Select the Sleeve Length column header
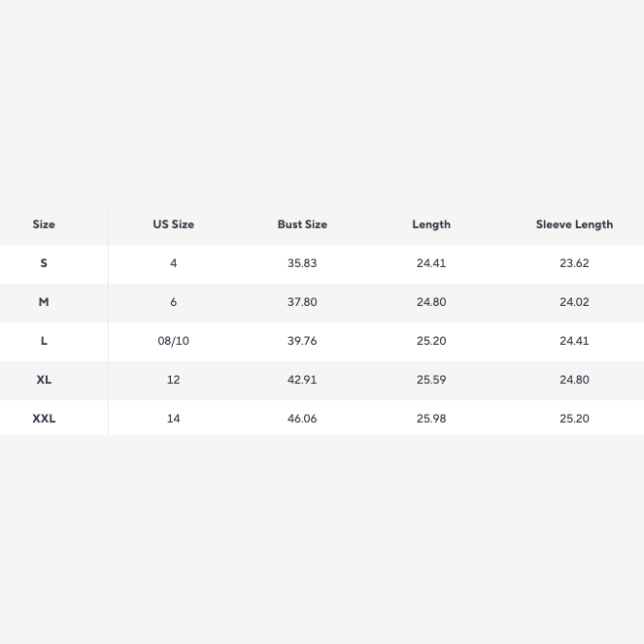The height and width of the screenshot is (644, 644). click(574, 224)
